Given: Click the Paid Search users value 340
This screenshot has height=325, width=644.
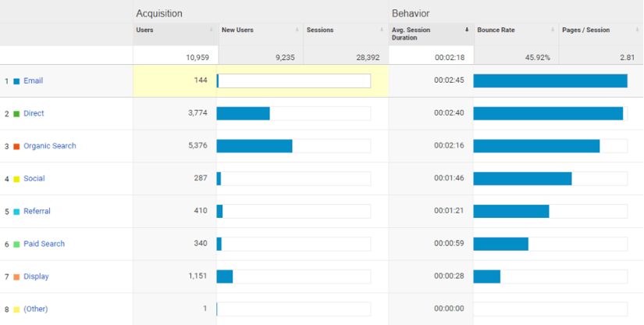Looking at the screenshot, I should (201, 243).
